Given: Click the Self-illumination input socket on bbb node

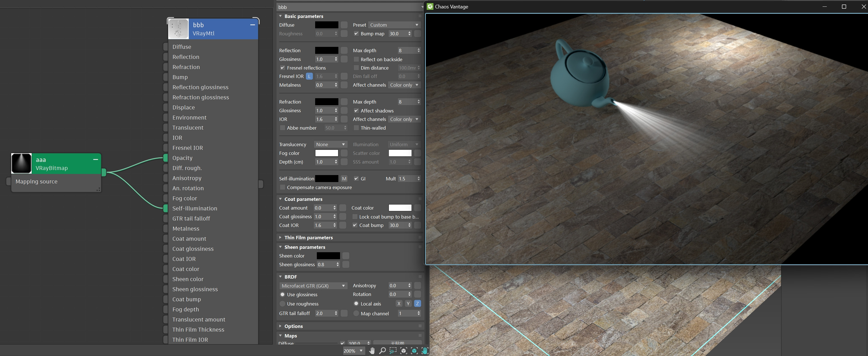Looking at the screenshot, I should [x=165, y=208].
